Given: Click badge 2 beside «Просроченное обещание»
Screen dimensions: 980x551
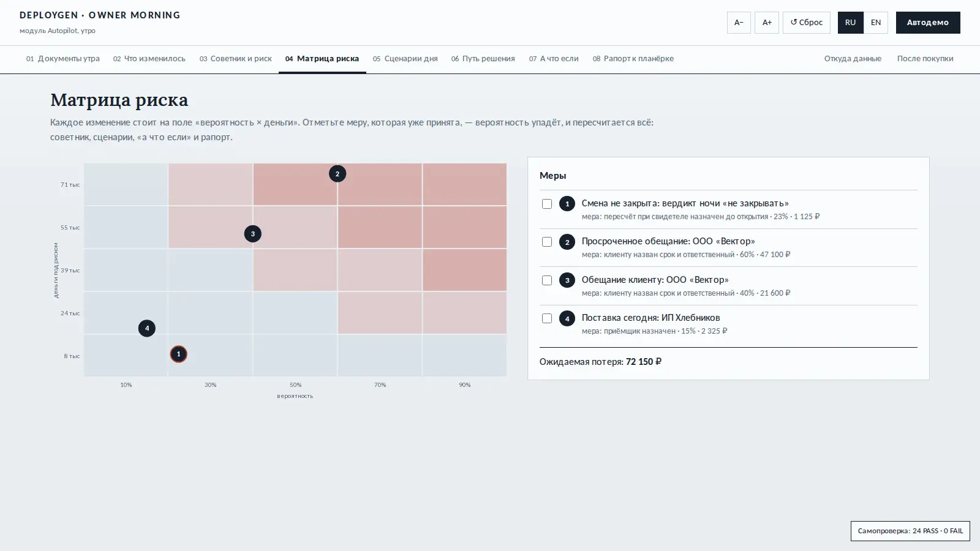Looking at the screenshot, I should tap(567, 242).
